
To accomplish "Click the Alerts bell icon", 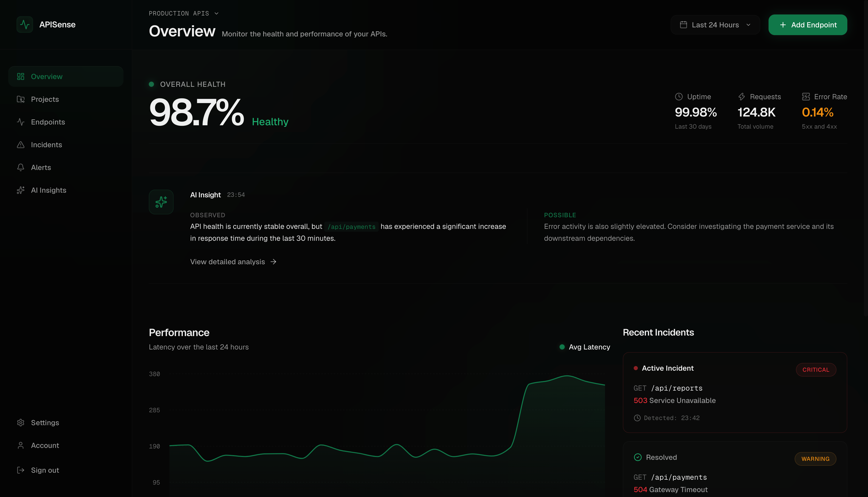I will pos(21,167).
